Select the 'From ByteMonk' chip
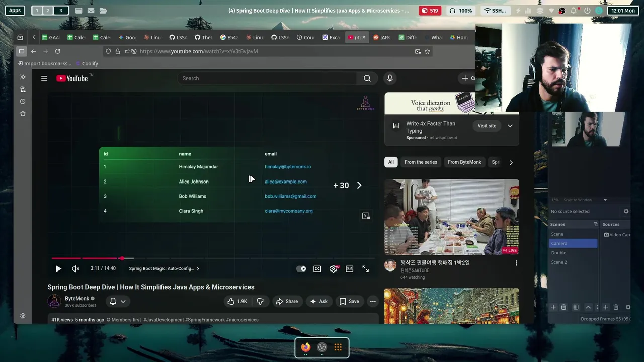644x362 pixels. (x=464, y=162)
